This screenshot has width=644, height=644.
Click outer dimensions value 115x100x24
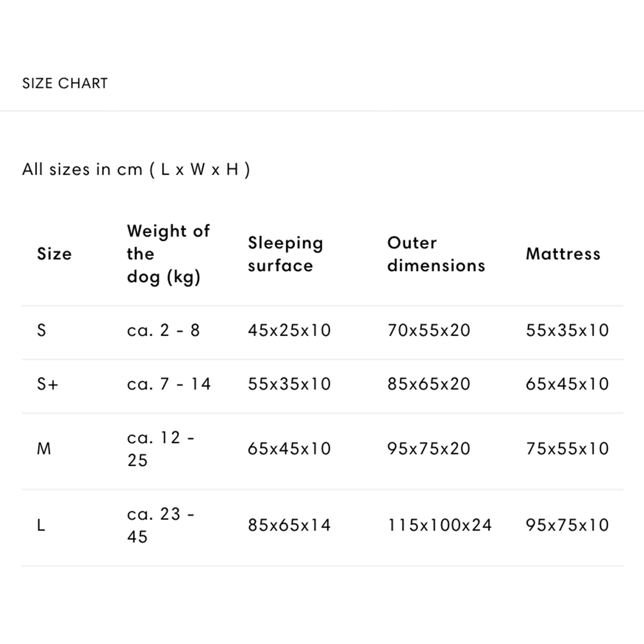tap(439, 525)
